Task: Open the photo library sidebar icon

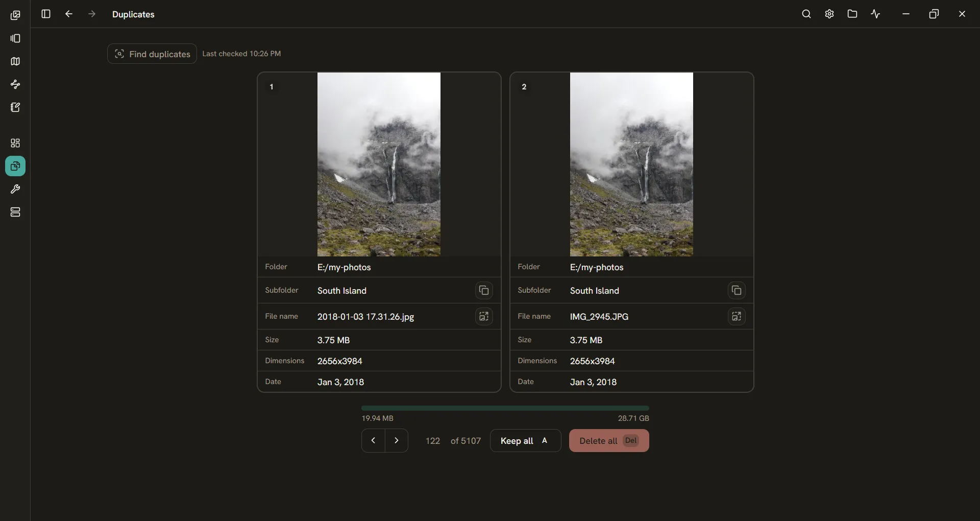Action: (15, 15)
